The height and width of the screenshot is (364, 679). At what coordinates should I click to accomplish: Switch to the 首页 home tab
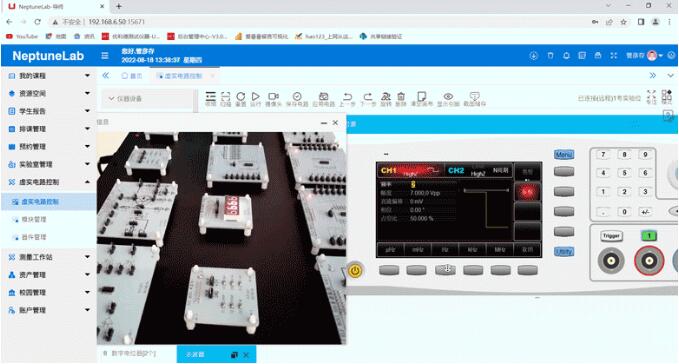click(x=132, y=76)
